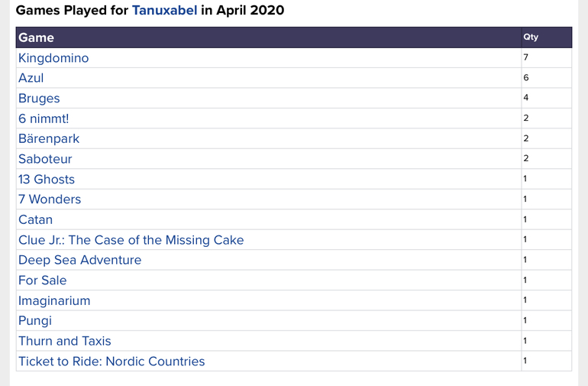Open Ticket to Ride: Nordic Countries
Screen dimensions: 588x386
(111, 362)
